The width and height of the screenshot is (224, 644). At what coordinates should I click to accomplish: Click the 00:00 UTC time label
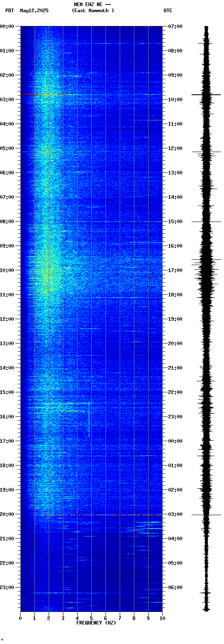coord(175,441)
